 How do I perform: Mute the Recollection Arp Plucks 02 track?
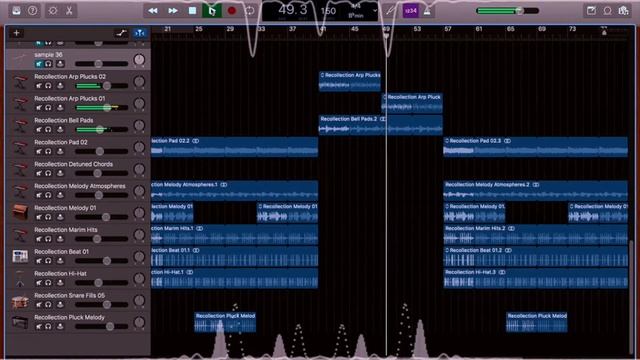pyautogui.click(x=39, y=86)
